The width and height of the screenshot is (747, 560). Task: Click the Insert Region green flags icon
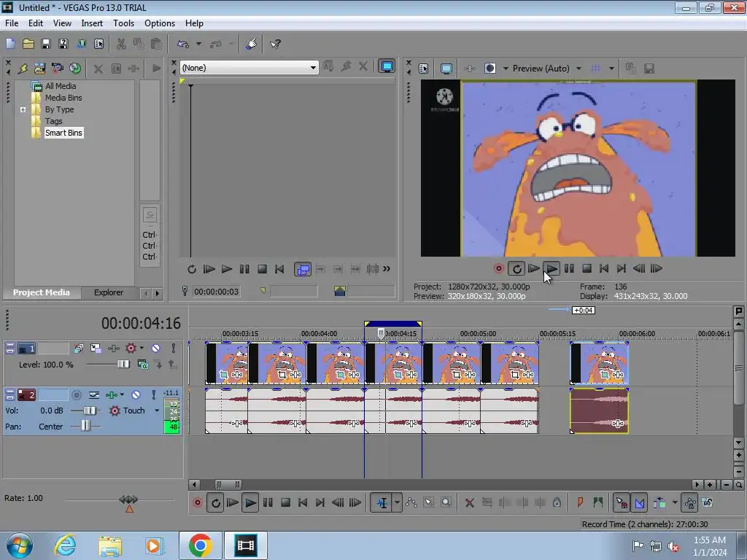pyautogui.click(x=598, y=502)
